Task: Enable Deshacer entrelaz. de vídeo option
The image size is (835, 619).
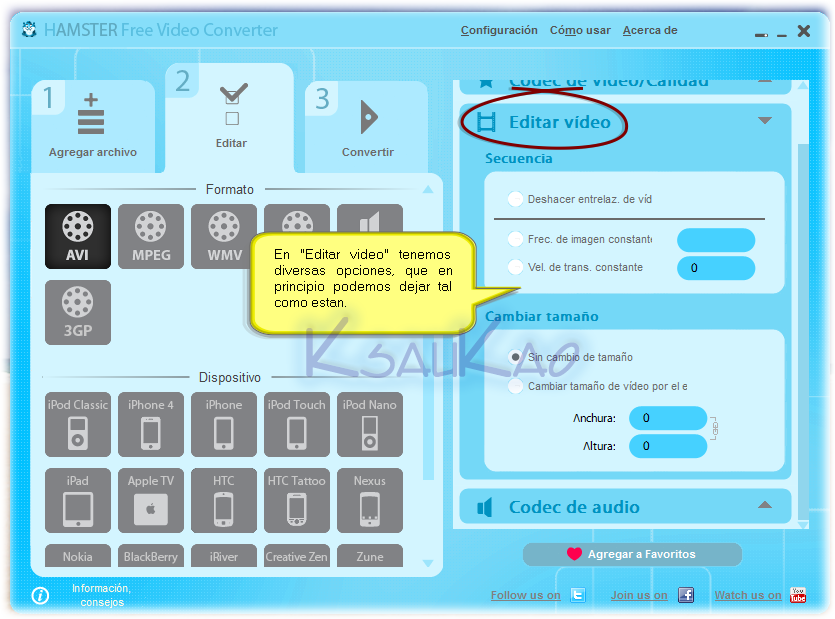Action: tap(515, 199)
